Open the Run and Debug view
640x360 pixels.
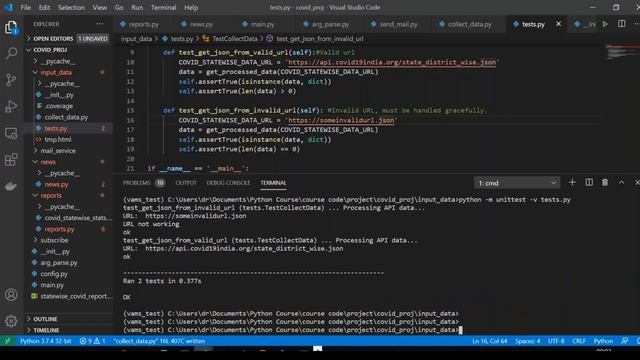[11, 107]
